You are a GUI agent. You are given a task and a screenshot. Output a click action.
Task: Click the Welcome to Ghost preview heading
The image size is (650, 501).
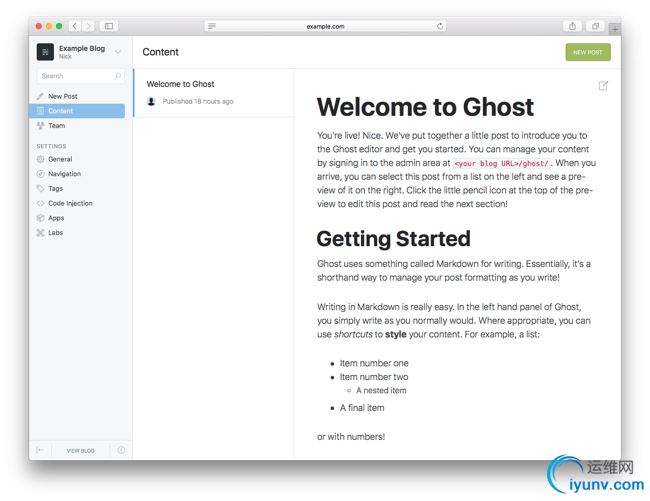point(425,107)
